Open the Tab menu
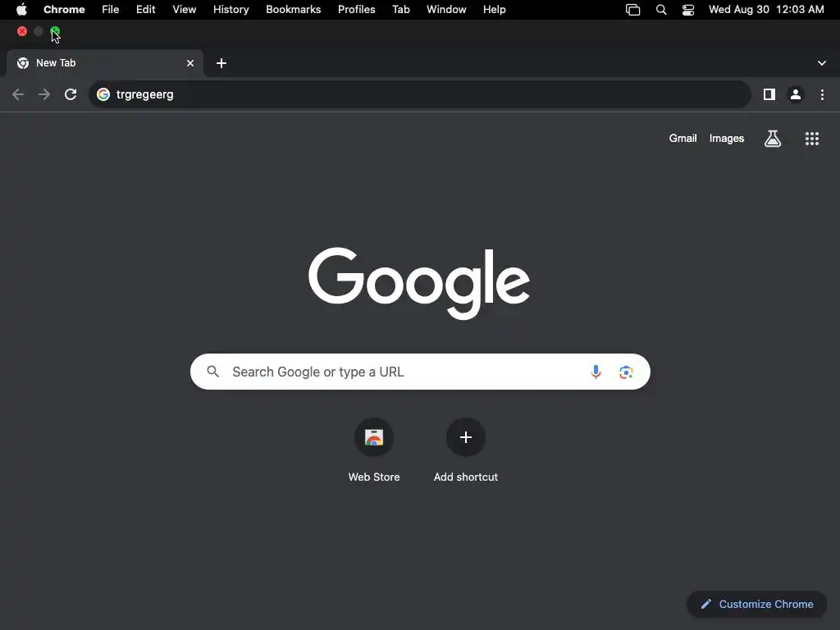The width and height of the screenshot is (840, 630). [x=400, y=10]
